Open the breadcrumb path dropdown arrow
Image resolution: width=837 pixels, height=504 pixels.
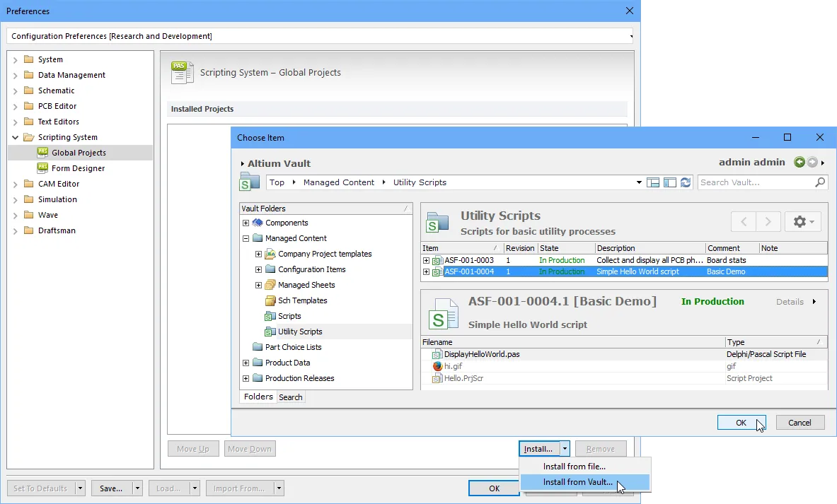638,182
